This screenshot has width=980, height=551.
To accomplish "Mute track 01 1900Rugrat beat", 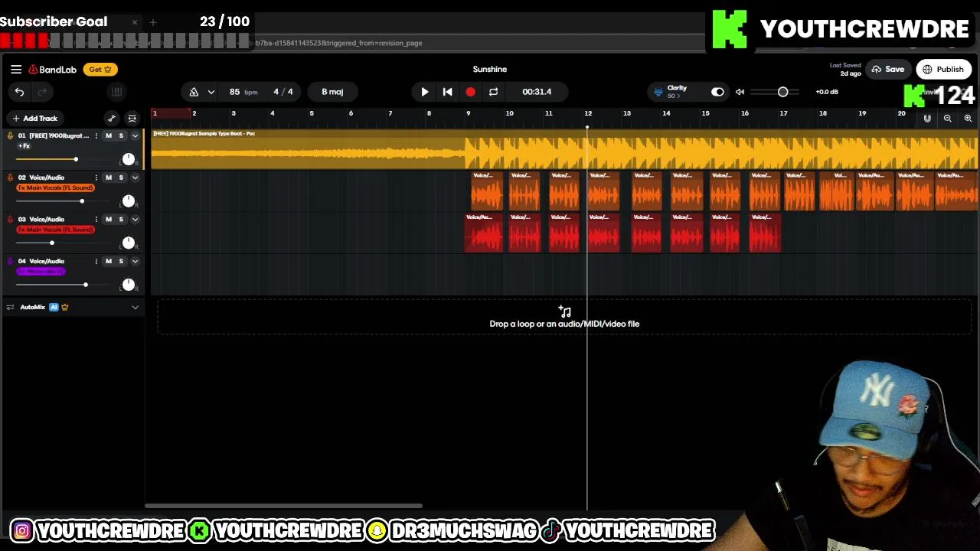I will tap(109, 135).
